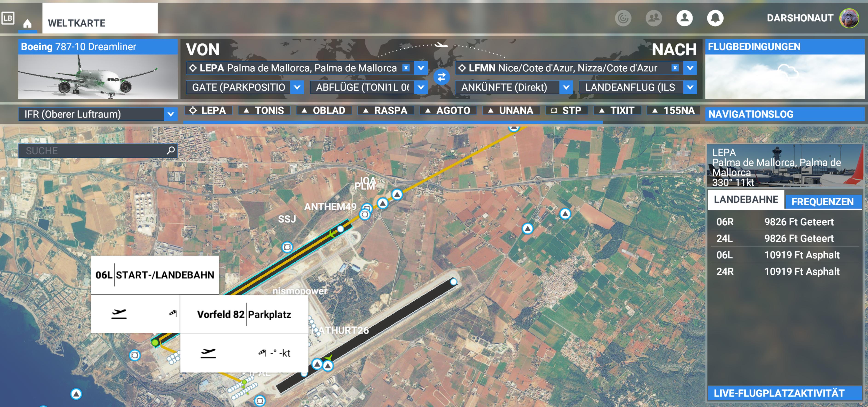Select runway 06R row

click(784, 222)
